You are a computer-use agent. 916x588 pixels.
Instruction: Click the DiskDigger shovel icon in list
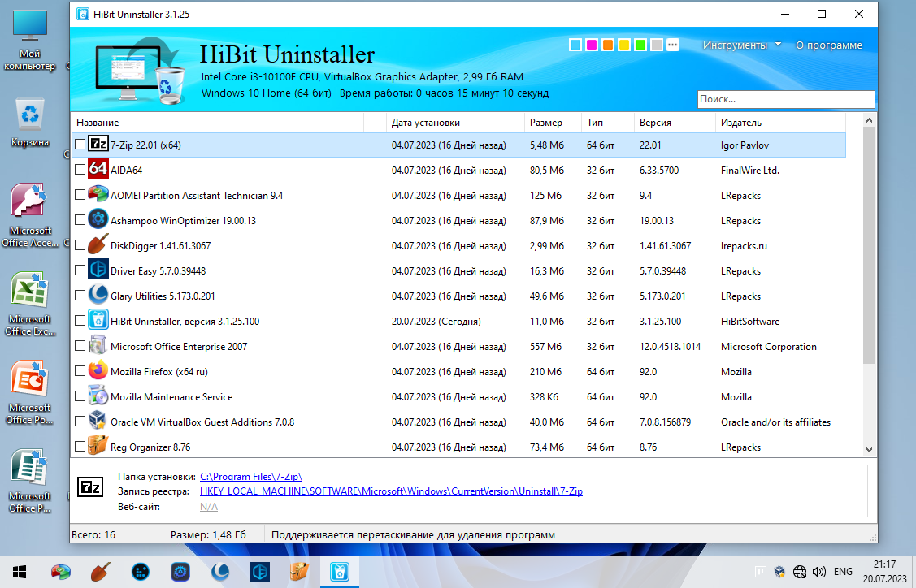point(98,244)
